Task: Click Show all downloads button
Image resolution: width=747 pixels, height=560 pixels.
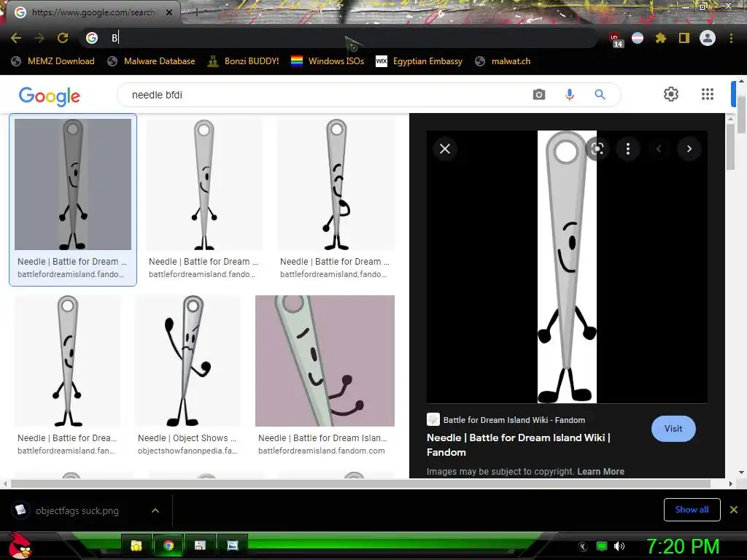Action: tap(692, 510)
